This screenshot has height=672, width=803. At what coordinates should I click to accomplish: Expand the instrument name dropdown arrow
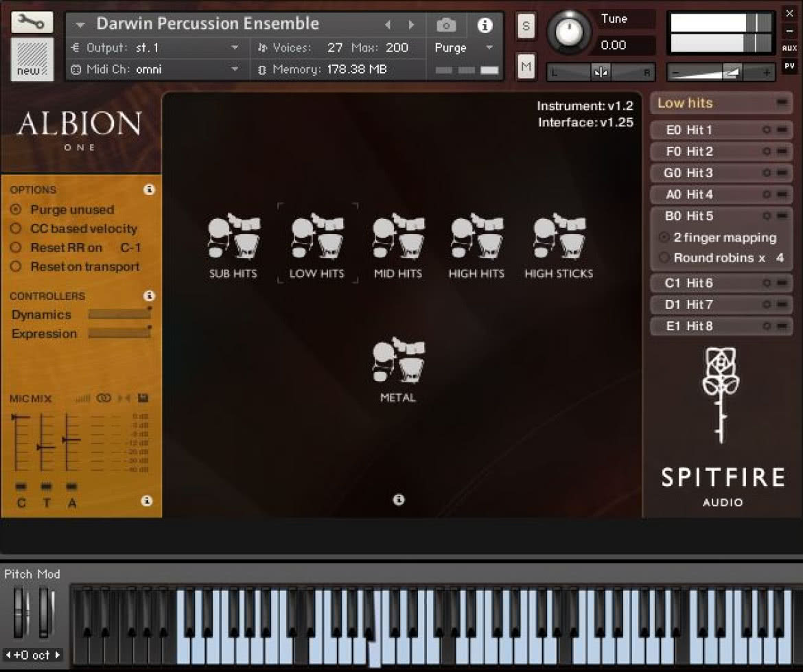coord(80,24)
